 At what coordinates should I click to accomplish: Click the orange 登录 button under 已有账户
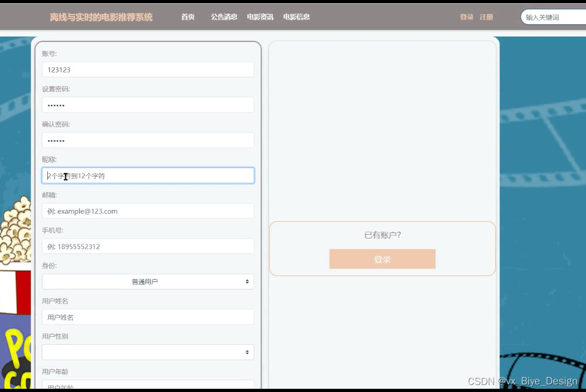(382, 259)
